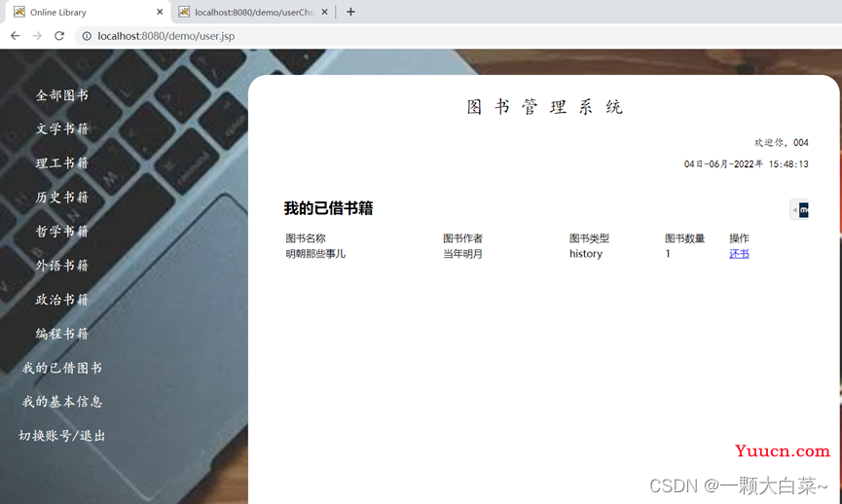Open 全部图书 in sidebar
842x504 pixels.
coord(61,95)
